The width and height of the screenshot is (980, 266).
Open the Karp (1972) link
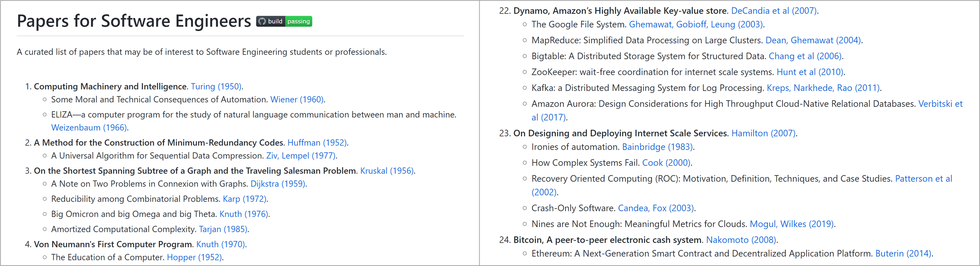click(244, 199)
